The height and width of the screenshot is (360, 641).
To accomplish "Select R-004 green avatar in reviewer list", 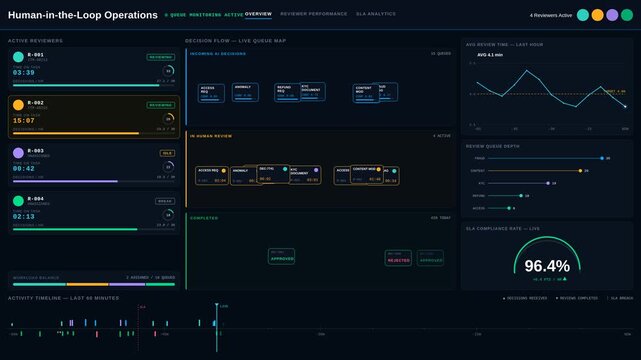I will 18,201.
